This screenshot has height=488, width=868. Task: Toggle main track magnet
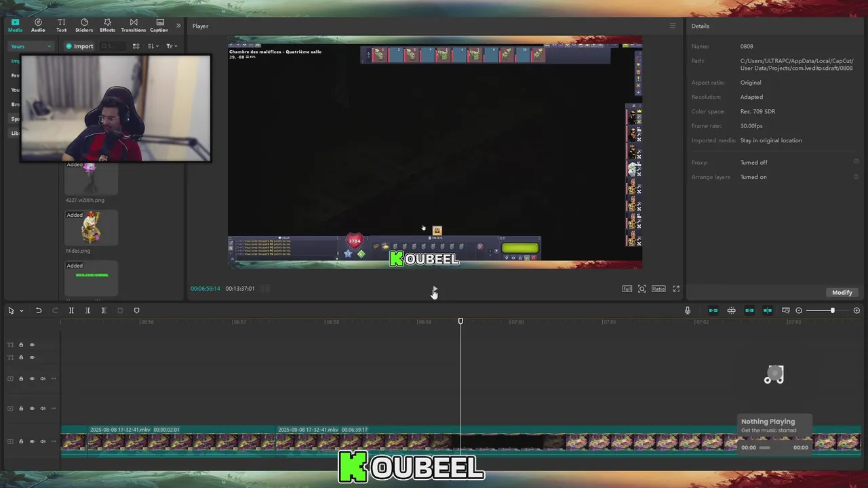pos(713,310)
